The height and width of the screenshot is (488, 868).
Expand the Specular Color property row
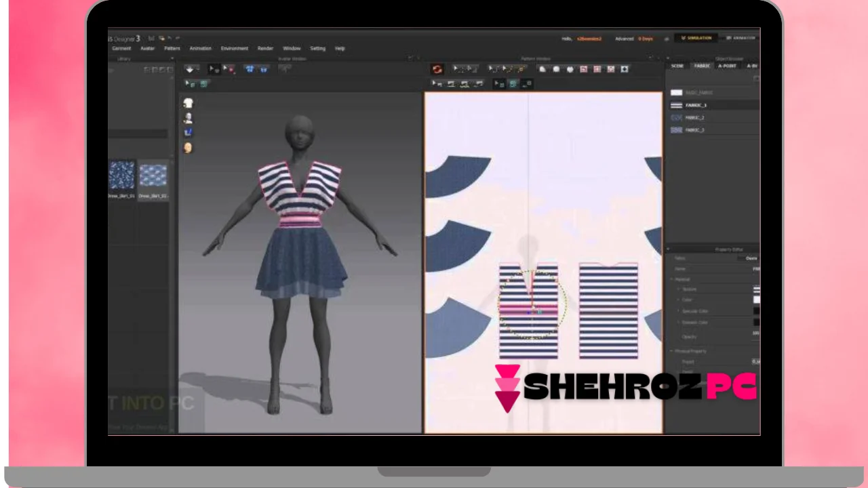point(678,311)
